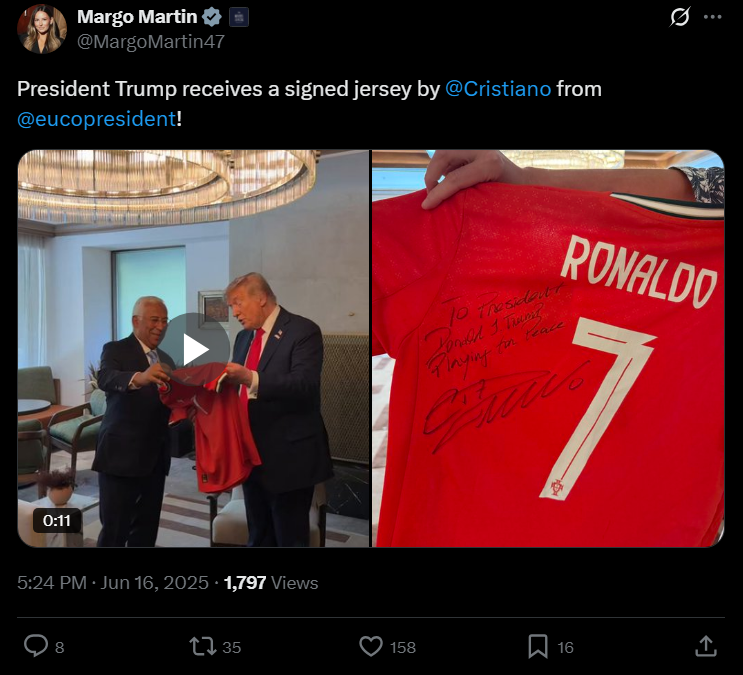This screenshot has height=675, width=743.
Task: Click the 158 likes count
Action: (x=403, y=647)
